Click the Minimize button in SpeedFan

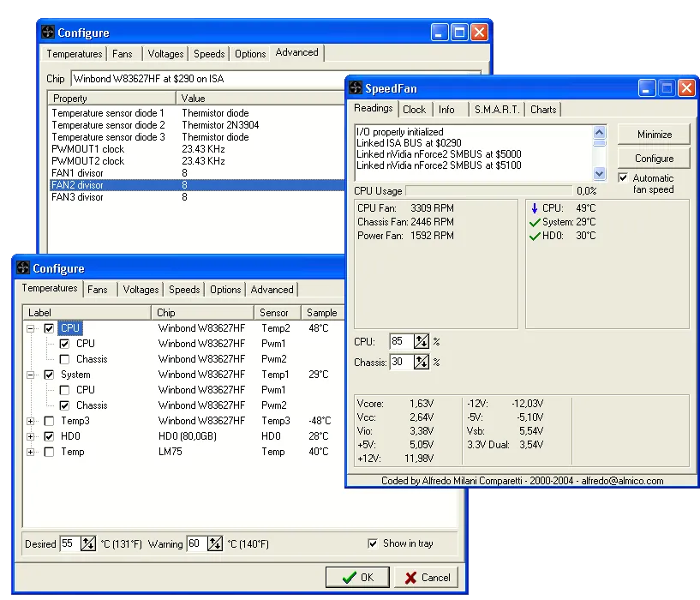point(654,135)
